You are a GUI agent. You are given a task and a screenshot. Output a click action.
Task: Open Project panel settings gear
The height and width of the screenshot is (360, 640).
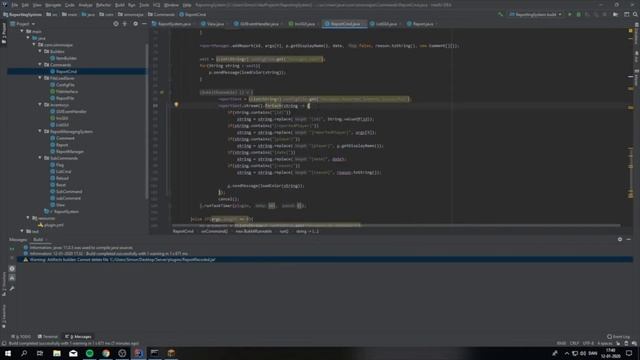(x=136, y=24)
